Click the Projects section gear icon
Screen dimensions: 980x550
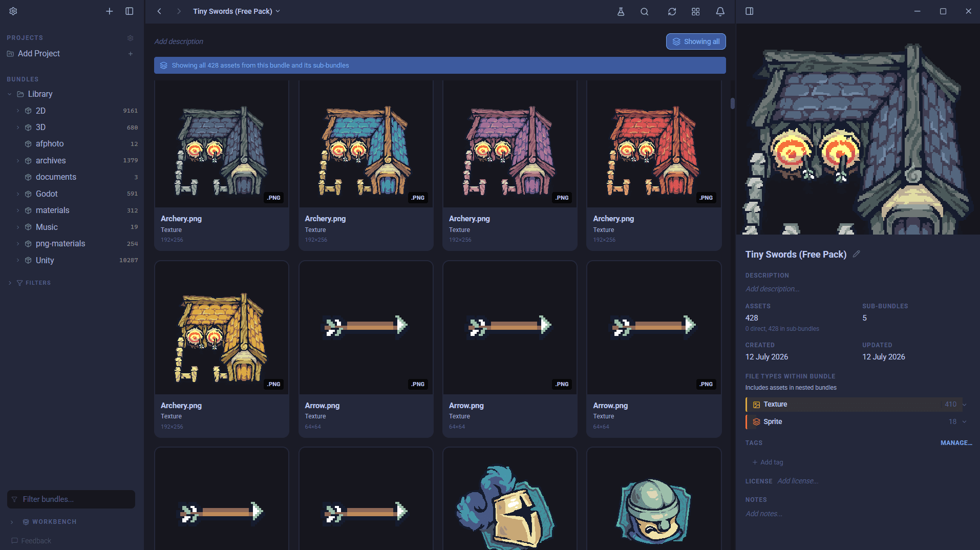[131, 38]
